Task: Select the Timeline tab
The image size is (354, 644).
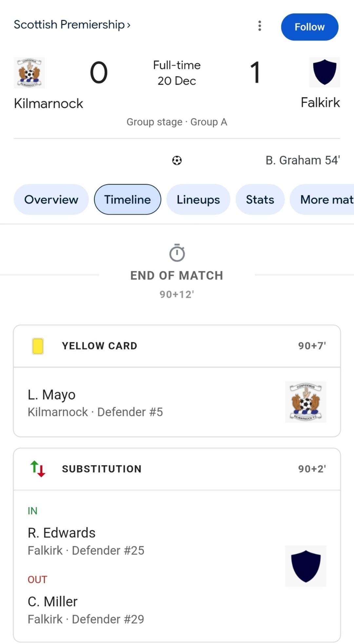Action: tap(128, 199)
